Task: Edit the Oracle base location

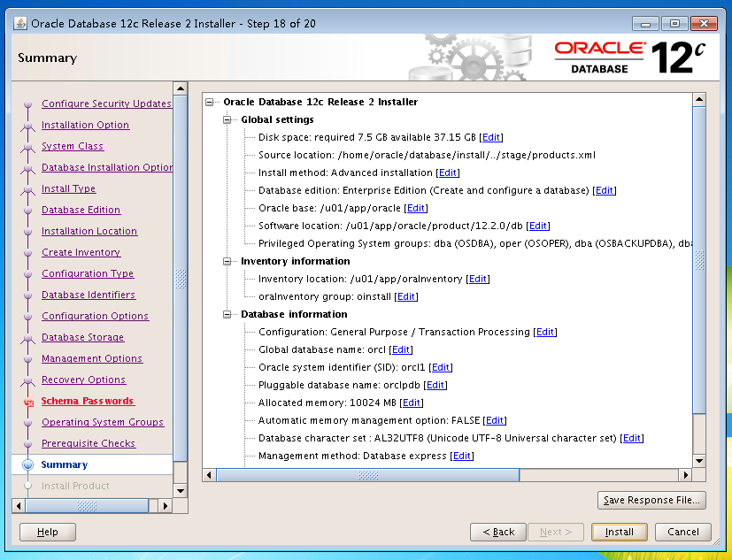Action: click(416, 208)
